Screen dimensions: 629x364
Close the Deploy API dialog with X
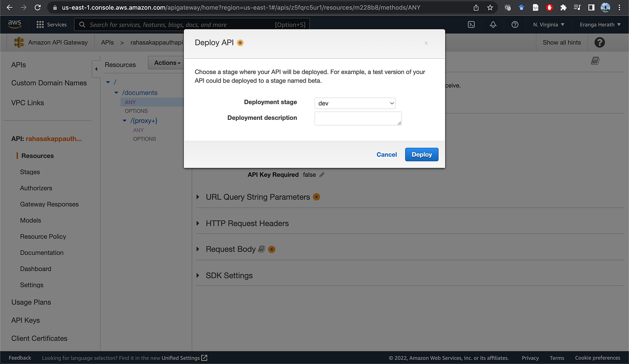click(426, 43)
